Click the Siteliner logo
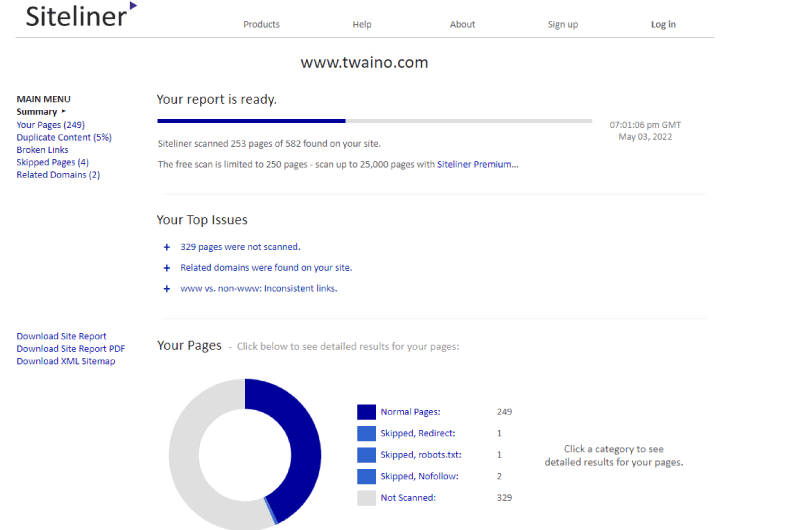 coord(81,14)
